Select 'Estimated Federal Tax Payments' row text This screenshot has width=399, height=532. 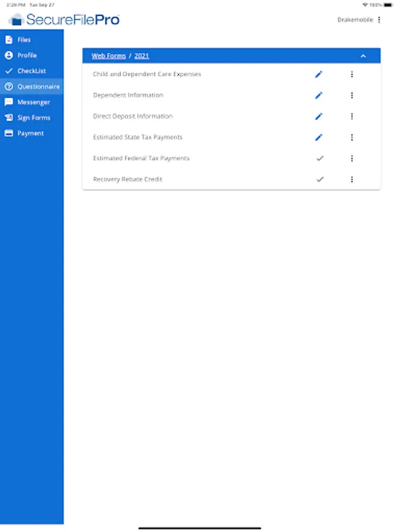(x=141, y=158)
